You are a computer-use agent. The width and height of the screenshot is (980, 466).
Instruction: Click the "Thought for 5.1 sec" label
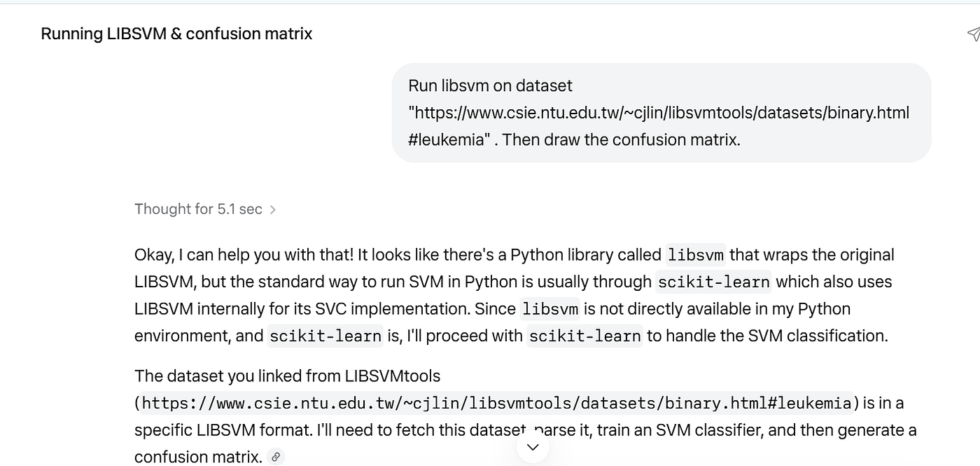tap(198, 209)
